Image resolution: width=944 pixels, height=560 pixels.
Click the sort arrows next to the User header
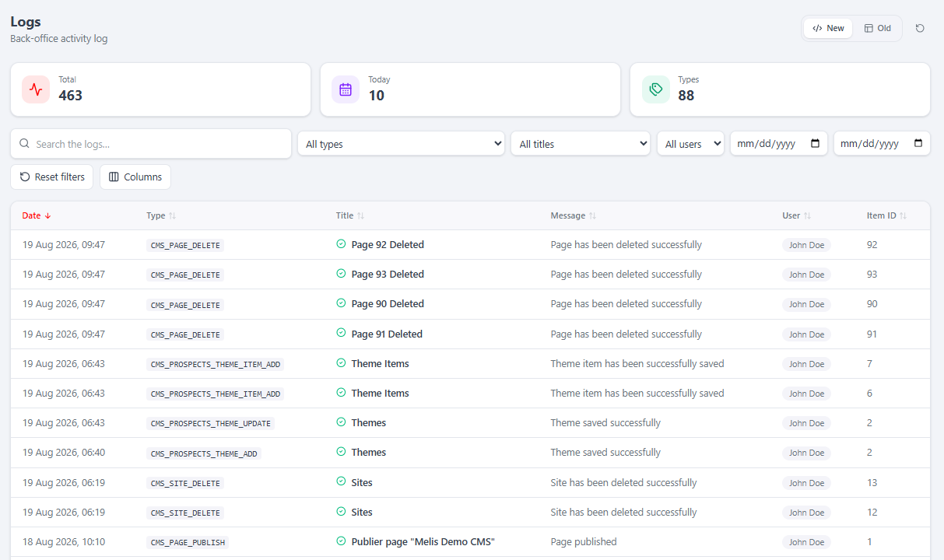coord(808,216)
